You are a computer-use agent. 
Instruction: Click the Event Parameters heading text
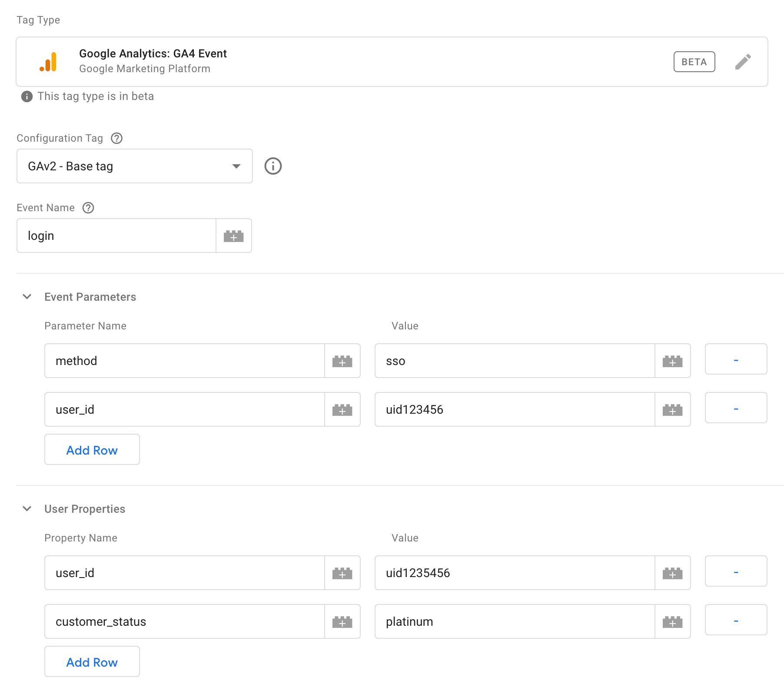click(x=90, y=297)
